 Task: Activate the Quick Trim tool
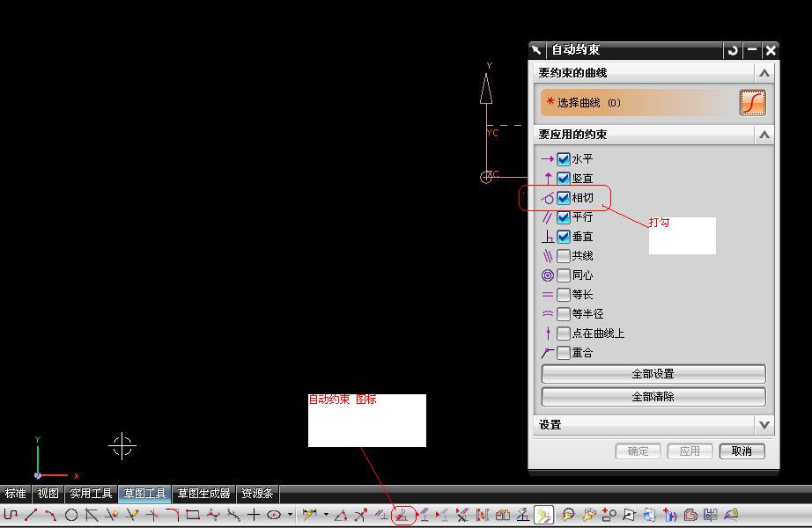pyautogui.click(x=111, y=515)
